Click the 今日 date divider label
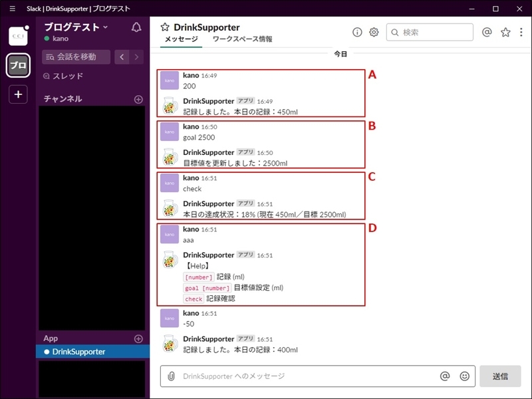 340,54
